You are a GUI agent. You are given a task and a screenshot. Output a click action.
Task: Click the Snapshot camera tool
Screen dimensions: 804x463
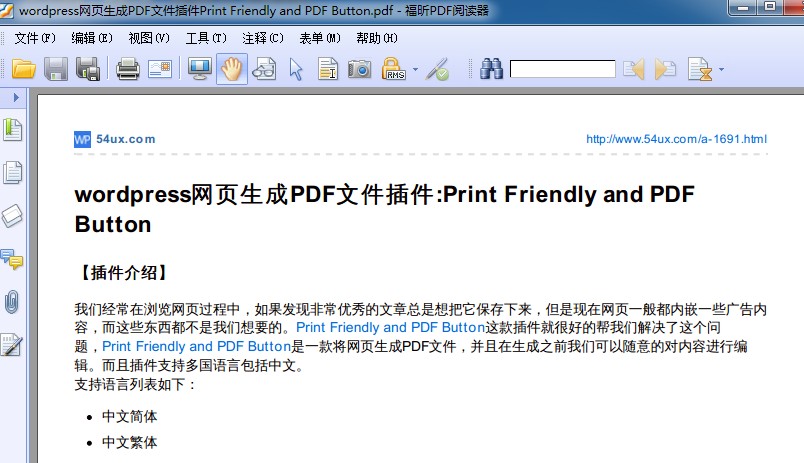[359, 69]
